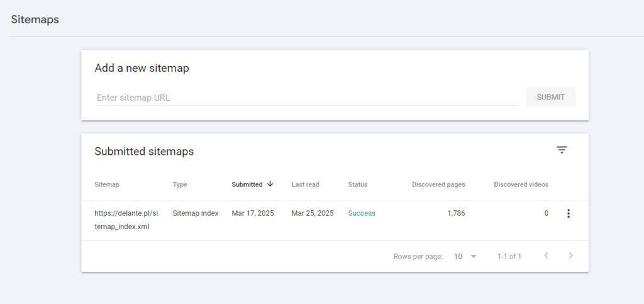Click the Discovered pages column header
The height and width of the screenshot is (304, 644).
click(x=438, y=184)
